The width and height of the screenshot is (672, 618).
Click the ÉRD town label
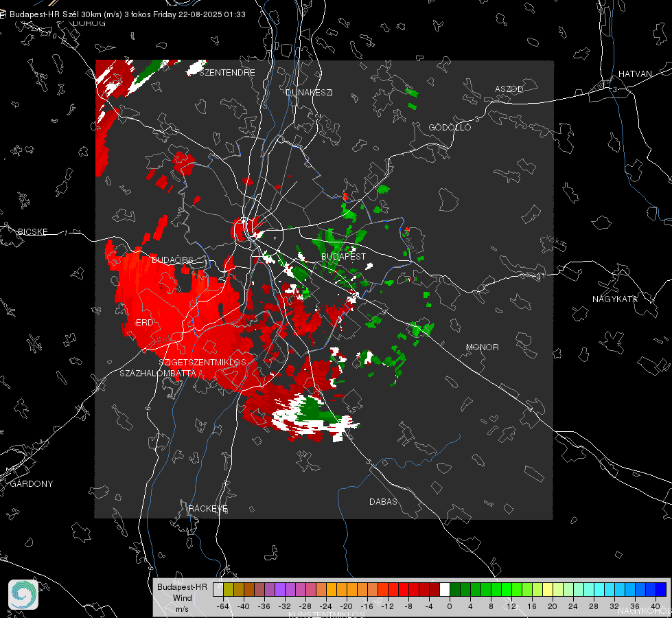tap(144, 323)
